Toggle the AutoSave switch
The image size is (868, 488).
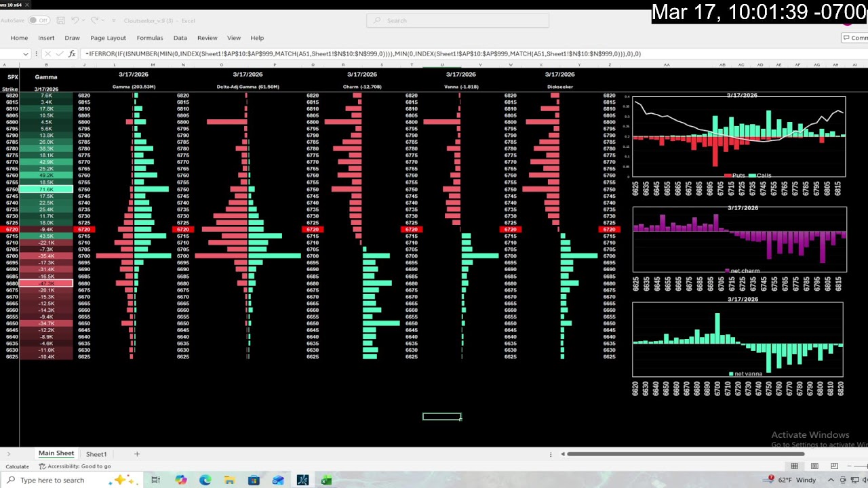[39, 20]
